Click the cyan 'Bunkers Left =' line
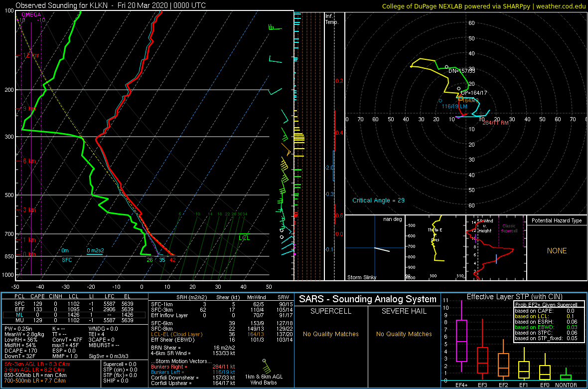Viewport: 588px width, 389px height. point(193,372)
